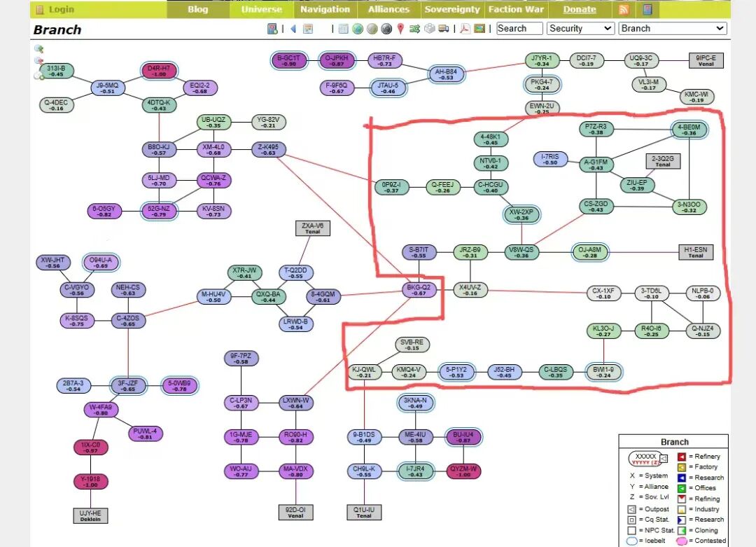
Task: Click the calculator icon beside RSS
Action: pyautogui.click(x=647, y=10)
